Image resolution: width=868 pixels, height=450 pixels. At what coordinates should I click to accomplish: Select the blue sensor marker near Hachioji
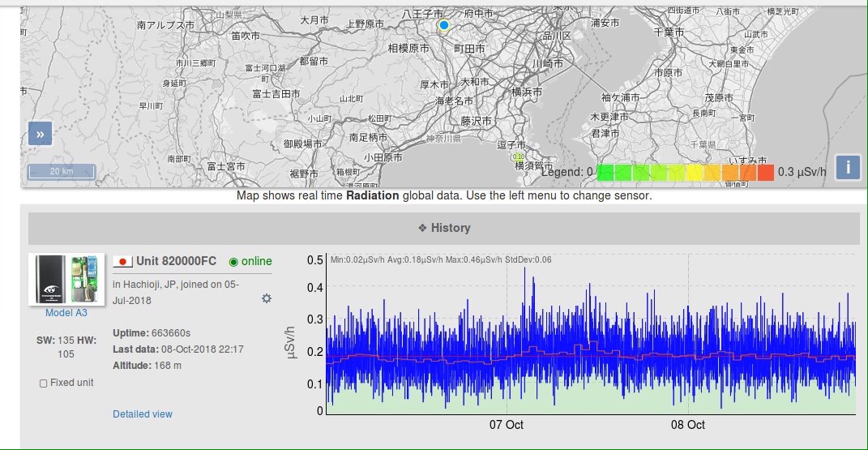click(443, 25)
